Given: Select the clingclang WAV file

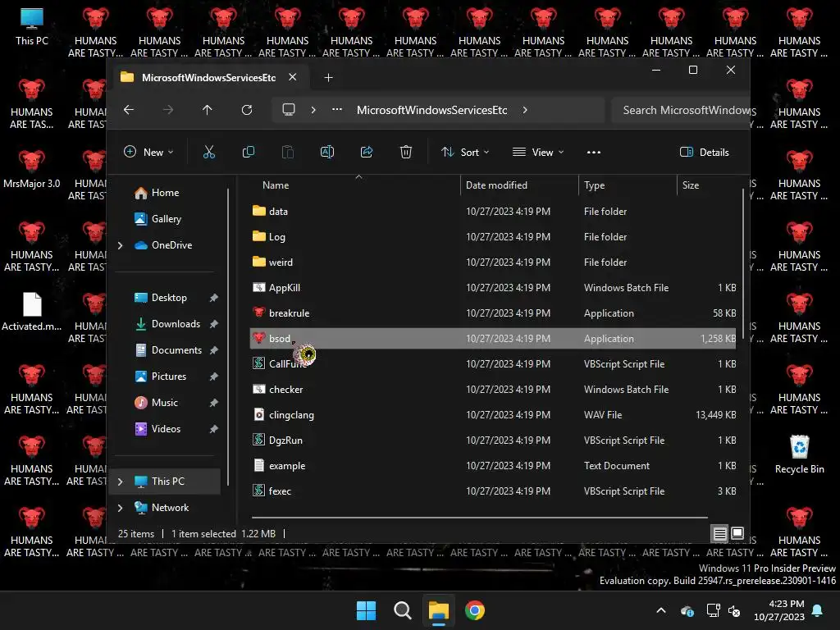Looking at the screenshot, I should pyautogui.click(x=493, y=414).
